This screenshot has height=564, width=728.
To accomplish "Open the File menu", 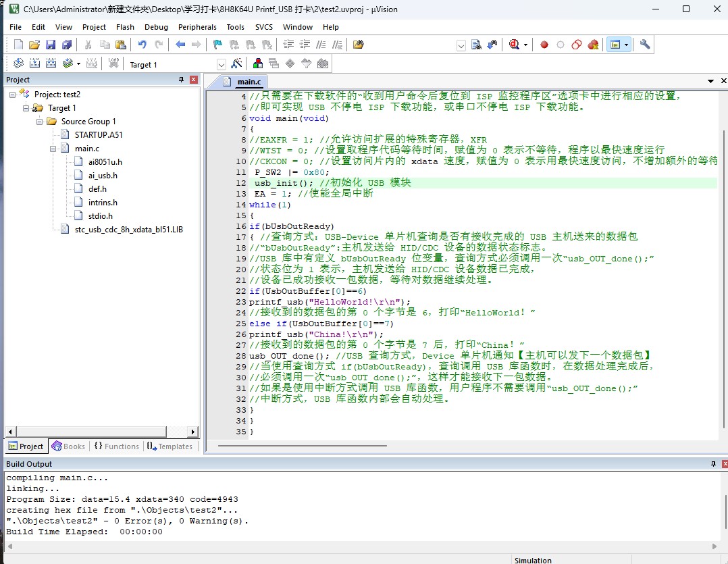I will click(x=16, y=27).
